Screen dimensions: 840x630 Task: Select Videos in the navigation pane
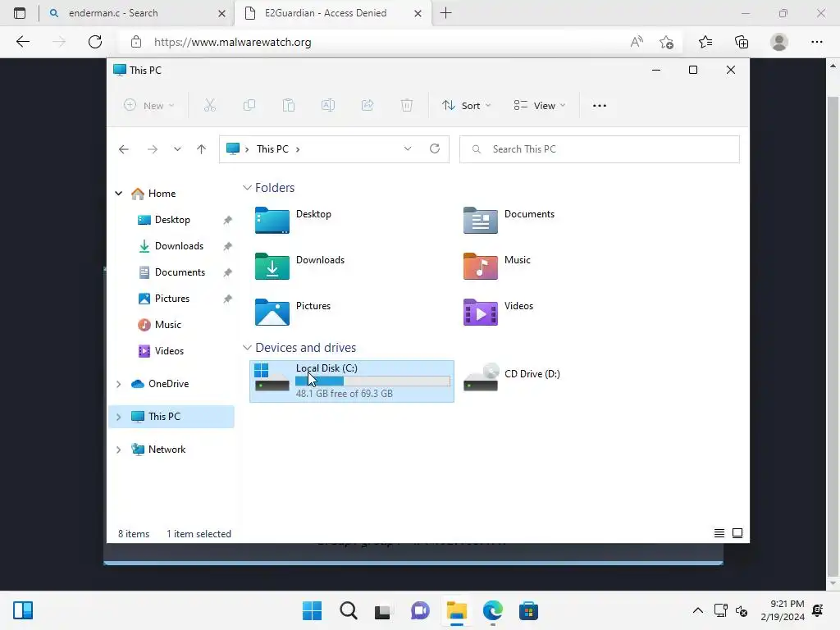[x=169, y=351]
